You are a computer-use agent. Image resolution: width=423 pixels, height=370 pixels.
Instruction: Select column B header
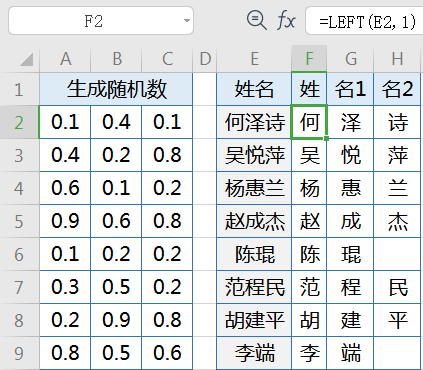pyautogui.click(x=116, y=59)
